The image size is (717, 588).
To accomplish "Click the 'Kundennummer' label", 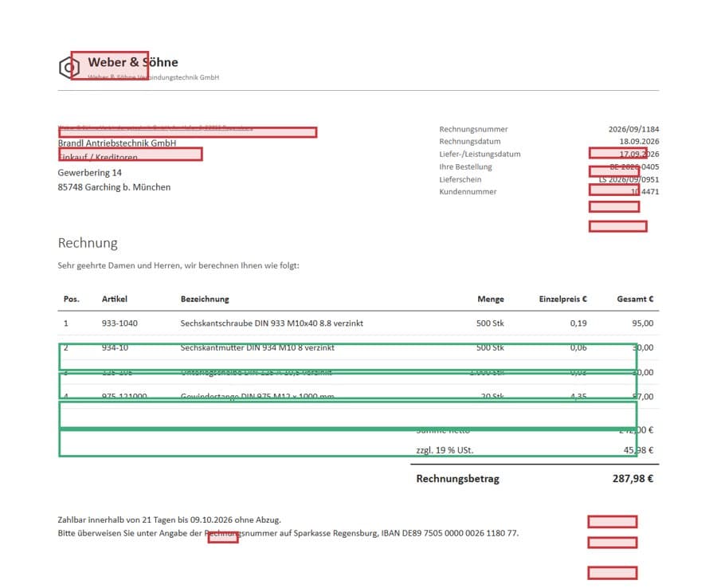I will point(468,192).
